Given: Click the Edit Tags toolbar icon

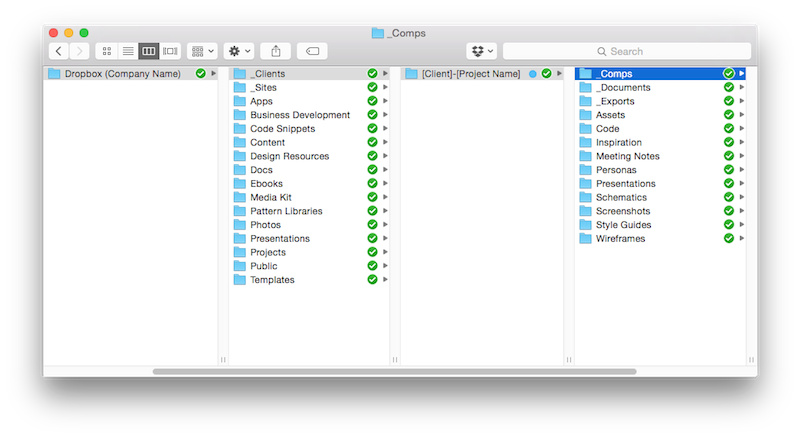Looking at the screenshot, I should click(311, 50).
